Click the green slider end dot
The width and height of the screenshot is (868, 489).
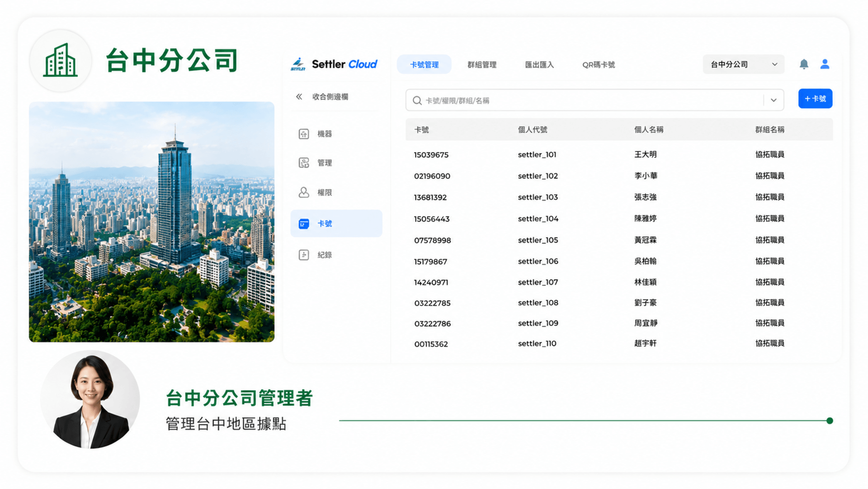coord(830,421)
